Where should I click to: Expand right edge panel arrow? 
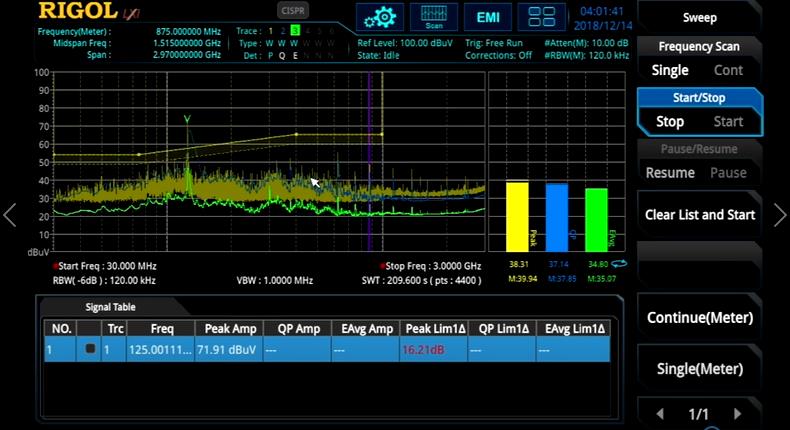tap(780, 215)
